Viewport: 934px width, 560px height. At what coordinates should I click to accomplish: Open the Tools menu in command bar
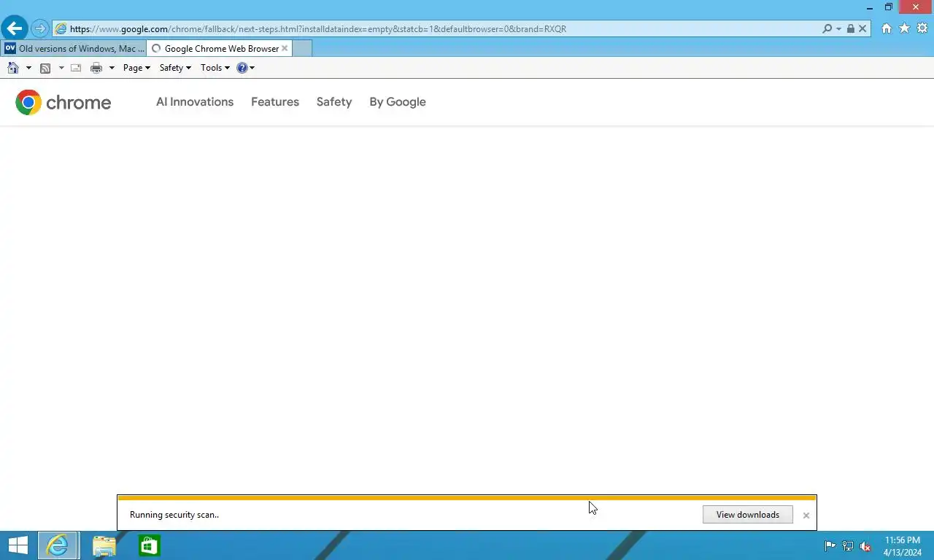tap(215, 68)
